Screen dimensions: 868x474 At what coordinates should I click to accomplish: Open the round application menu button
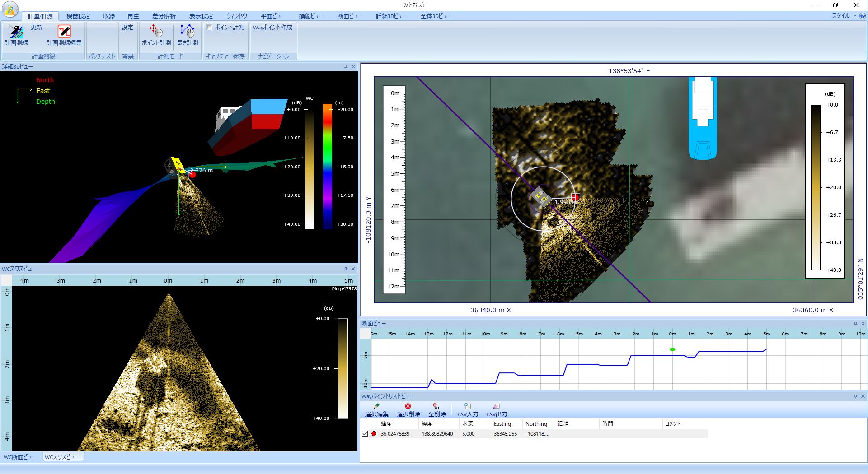coord(10,9)
